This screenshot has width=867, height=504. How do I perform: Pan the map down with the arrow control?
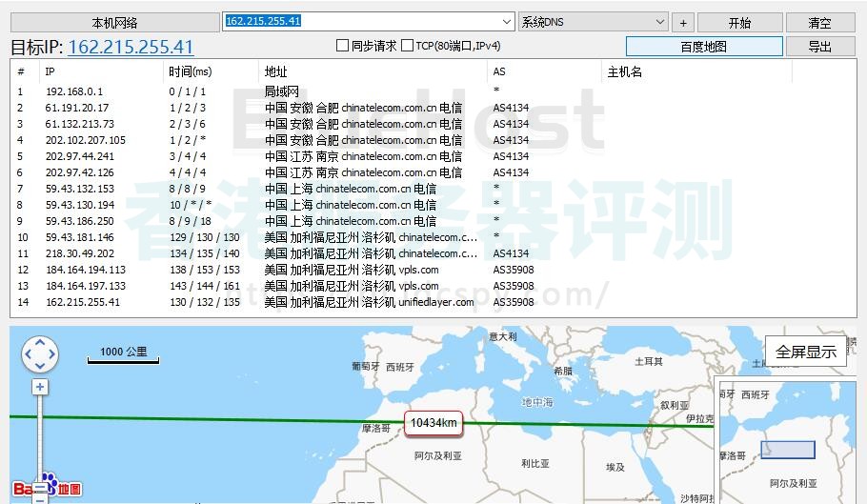point(40,368)
